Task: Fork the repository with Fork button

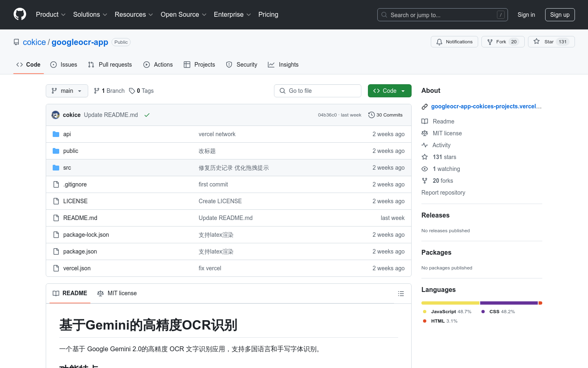Action: (503, 42)
